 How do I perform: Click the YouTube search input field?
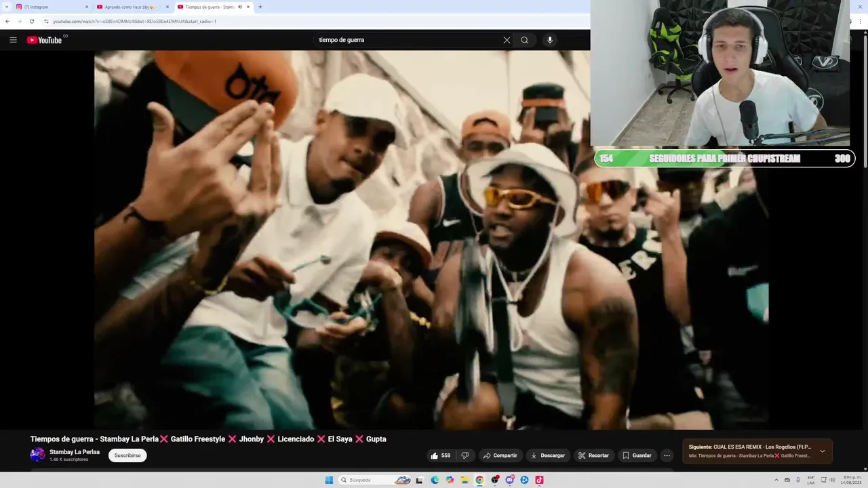pyautogui.click(x=407, y=40)
